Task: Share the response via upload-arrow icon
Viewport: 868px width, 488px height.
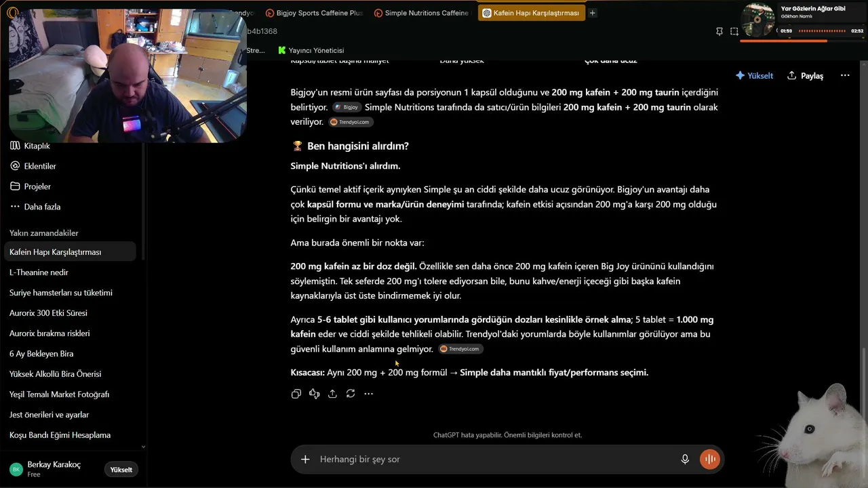Action: [x=332, y=394]
